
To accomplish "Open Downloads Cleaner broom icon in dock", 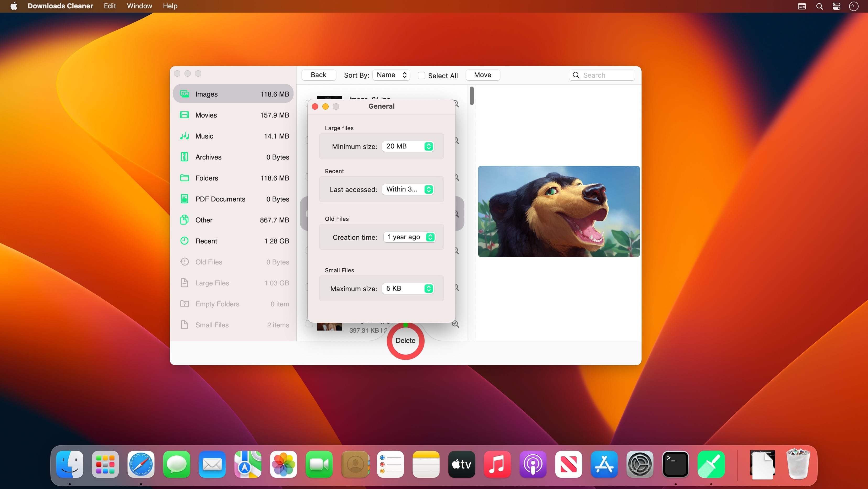I will pyautogui.click(x=711, y=464).
